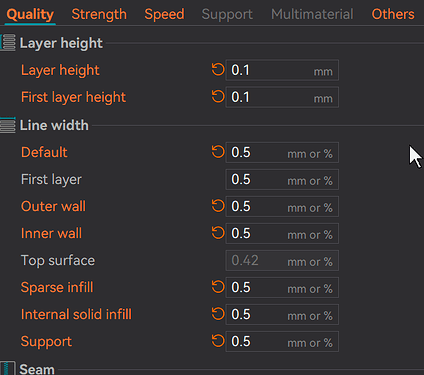
Task: Open the Speed tab
Action: click(x=164, y=14)
